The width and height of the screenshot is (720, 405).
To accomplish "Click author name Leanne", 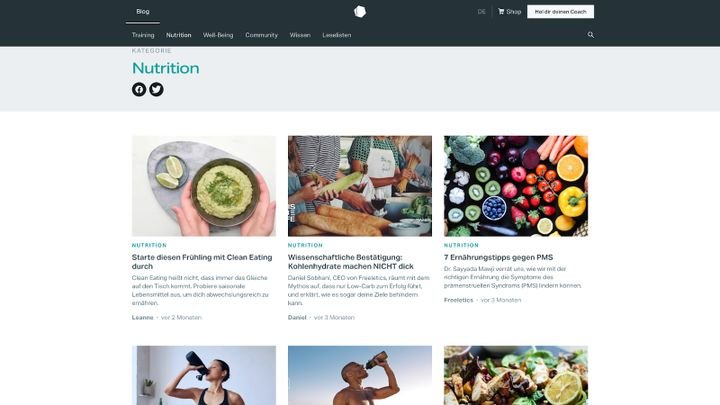I will point(142,317).
